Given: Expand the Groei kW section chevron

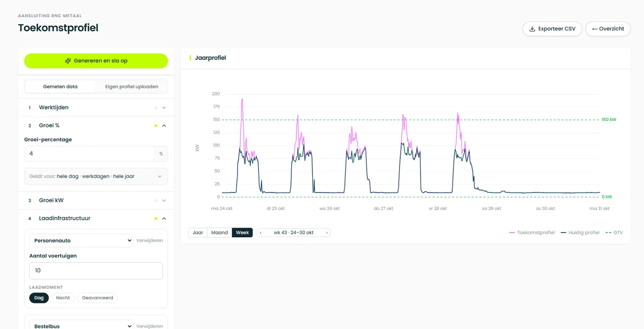Looking at the screenshot, I should point(164,200).
